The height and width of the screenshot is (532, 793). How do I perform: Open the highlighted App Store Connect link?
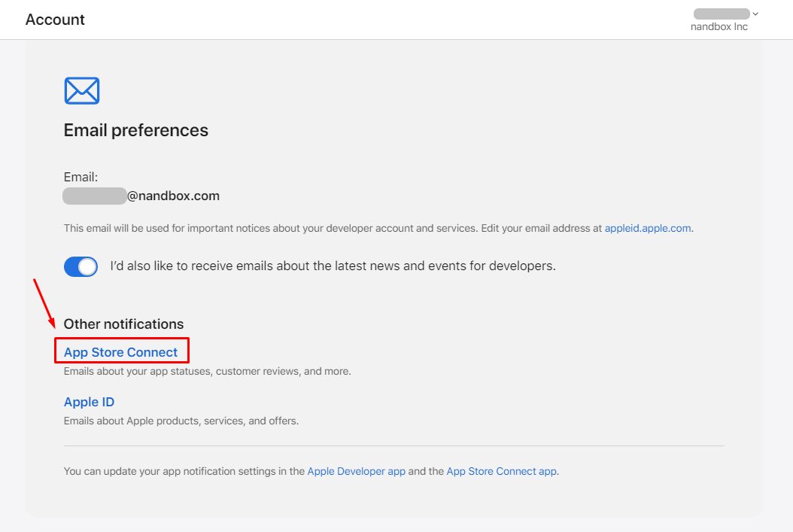click(121, 351)
